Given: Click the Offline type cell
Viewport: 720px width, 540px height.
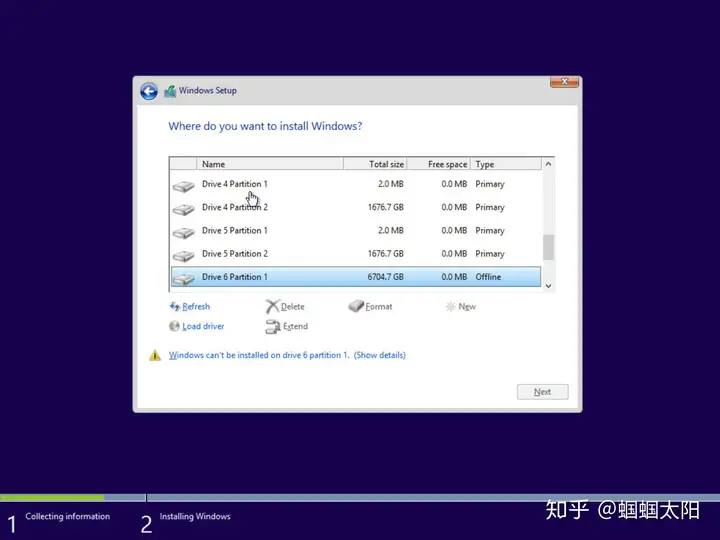Looking at the screenshot, I should pos(488,277).
